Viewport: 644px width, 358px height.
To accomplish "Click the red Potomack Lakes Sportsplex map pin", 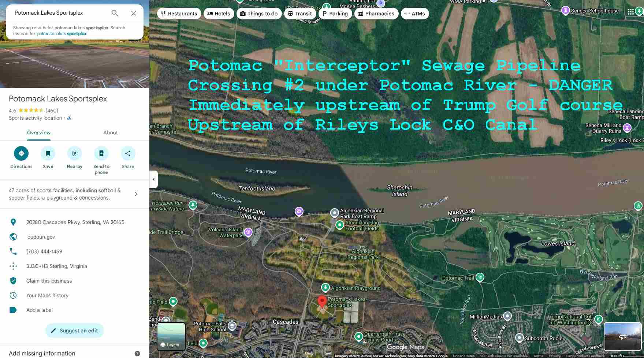I will (322, 302).
